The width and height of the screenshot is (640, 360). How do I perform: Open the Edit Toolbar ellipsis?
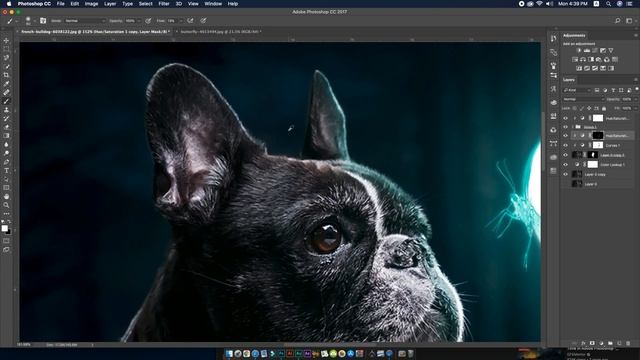tap(6, 213)
